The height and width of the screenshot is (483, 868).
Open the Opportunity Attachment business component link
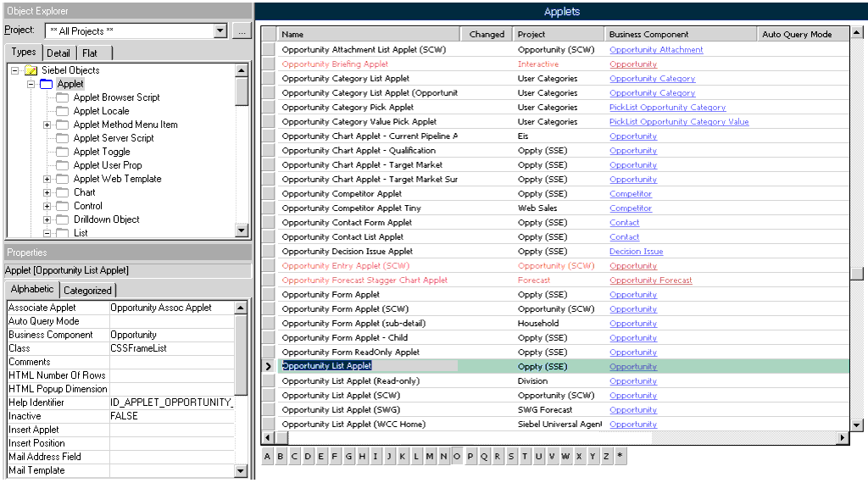coord(656,50)
